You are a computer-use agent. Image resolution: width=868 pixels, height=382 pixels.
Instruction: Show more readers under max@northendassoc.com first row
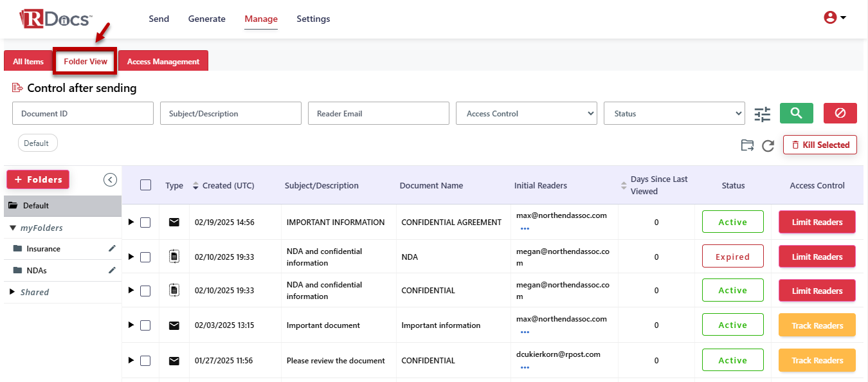pyautogui.click(x=525, y=228)
